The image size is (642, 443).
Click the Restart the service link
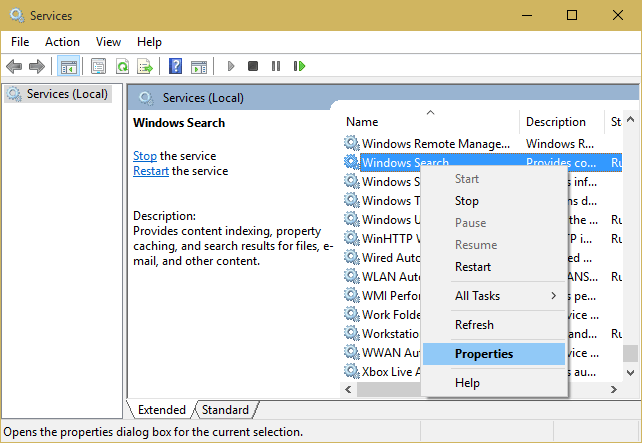click(151, 171)
